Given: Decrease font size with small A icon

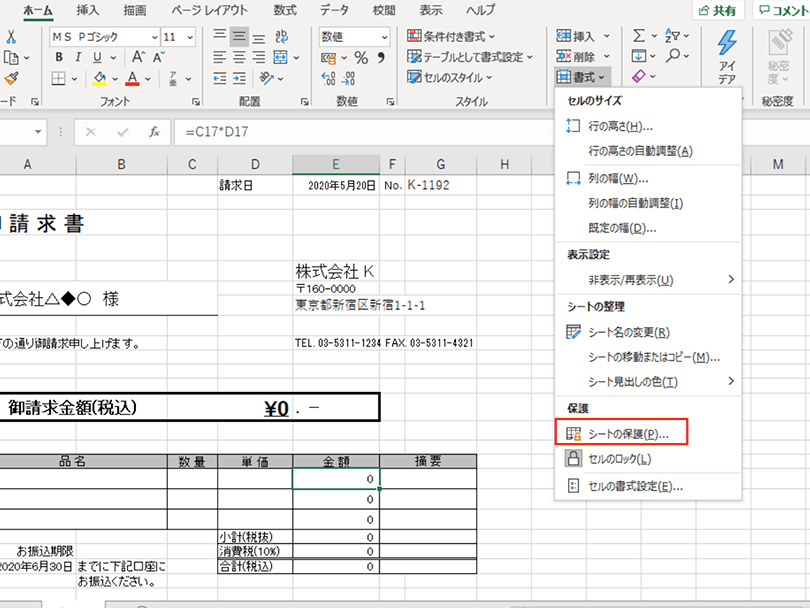Looking at the screenshot, I should [159, 57].
